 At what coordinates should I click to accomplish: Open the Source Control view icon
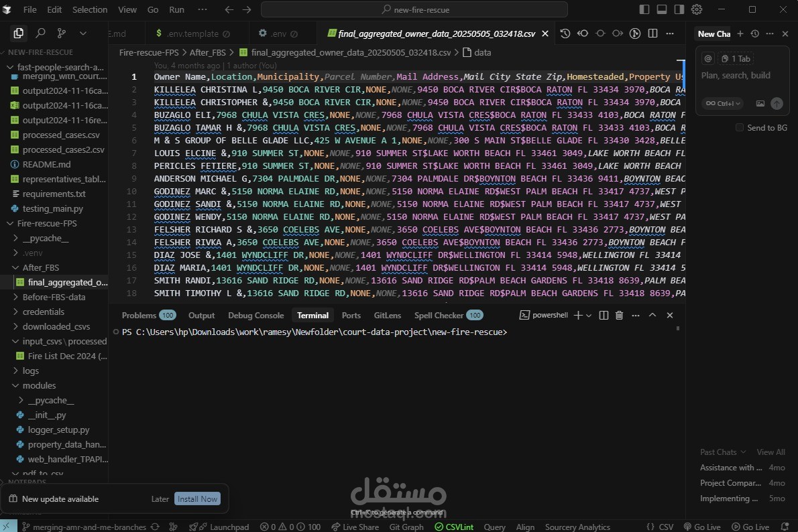coord(62,33)
